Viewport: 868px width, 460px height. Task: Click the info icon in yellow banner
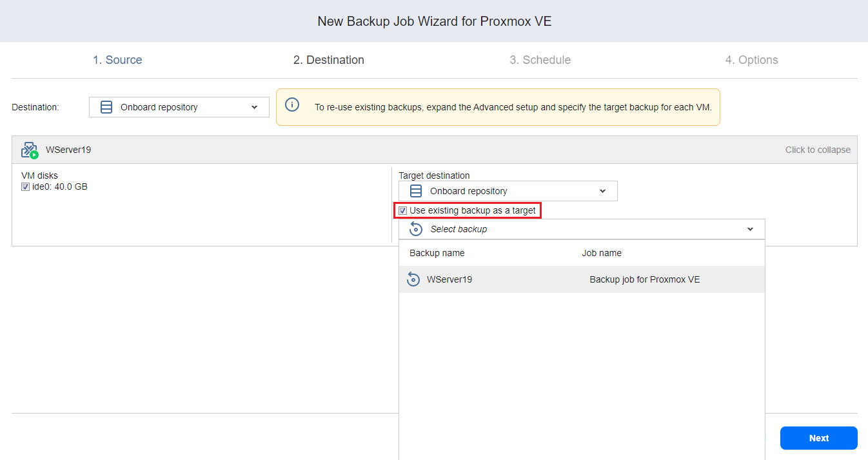pyautogui.click(x=292, y=105)
